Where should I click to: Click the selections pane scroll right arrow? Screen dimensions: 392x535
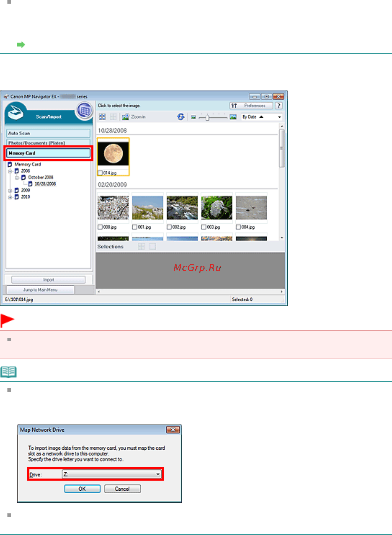[x=282, y=292]
